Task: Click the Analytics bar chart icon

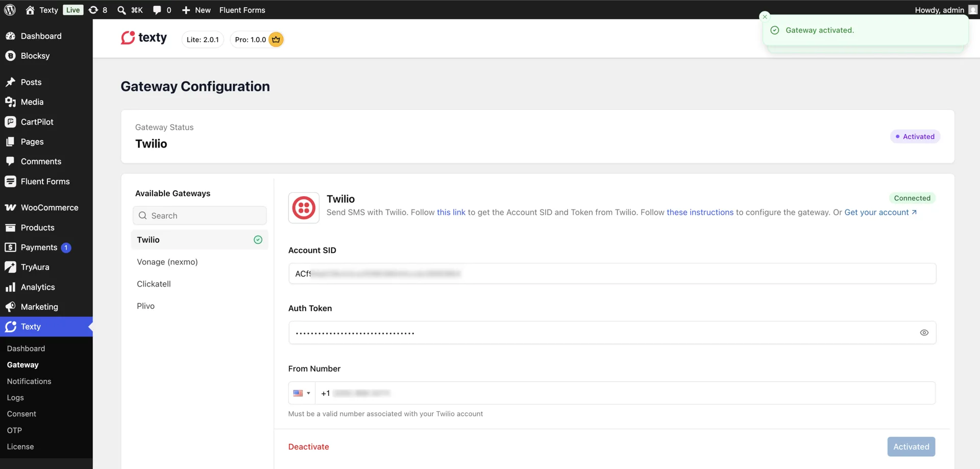Action: point(10,287)
